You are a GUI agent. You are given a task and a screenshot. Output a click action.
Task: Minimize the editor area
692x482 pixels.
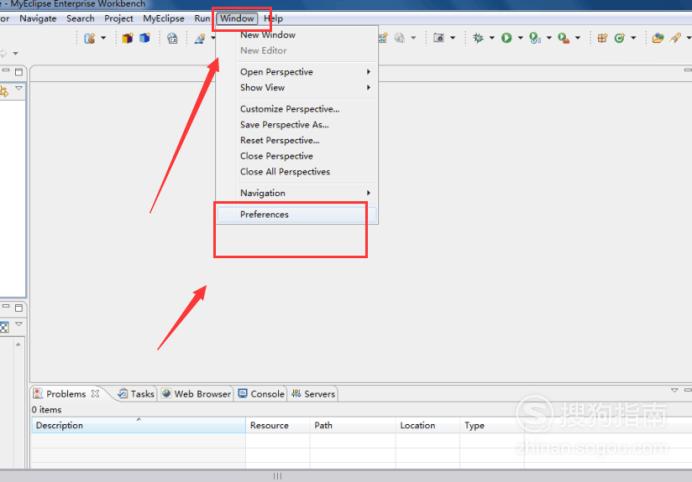(688, 70)
